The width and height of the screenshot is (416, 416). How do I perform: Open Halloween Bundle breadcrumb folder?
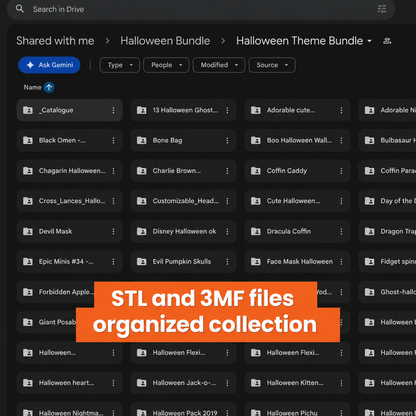pos(165,41)
